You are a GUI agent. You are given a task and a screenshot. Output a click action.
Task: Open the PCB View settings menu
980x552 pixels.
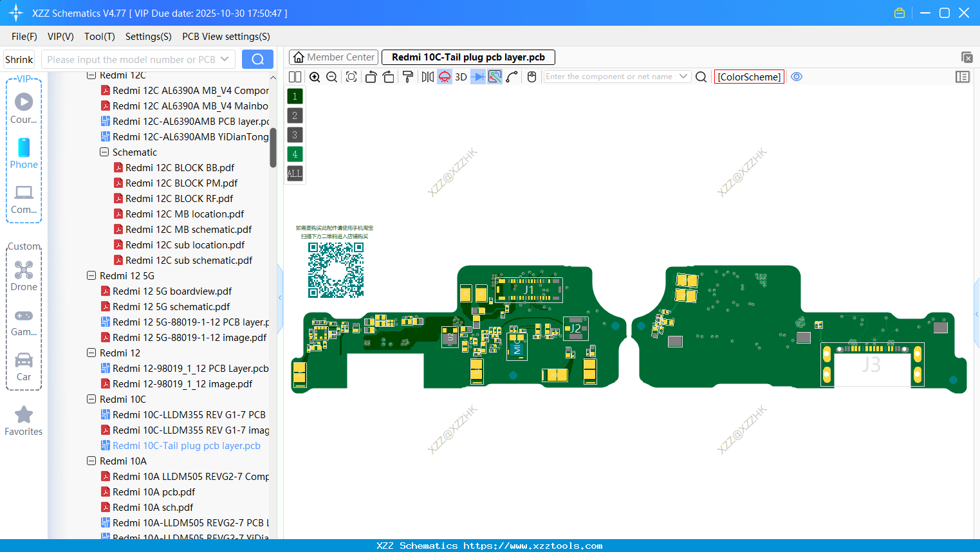click(x=225, y=37)
